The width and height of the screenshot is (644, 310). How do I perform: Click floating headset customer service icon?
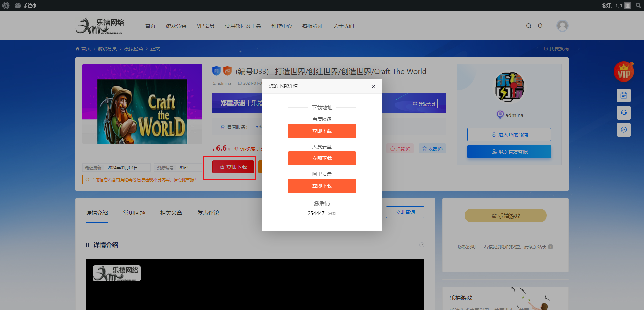tap(624, 113)
